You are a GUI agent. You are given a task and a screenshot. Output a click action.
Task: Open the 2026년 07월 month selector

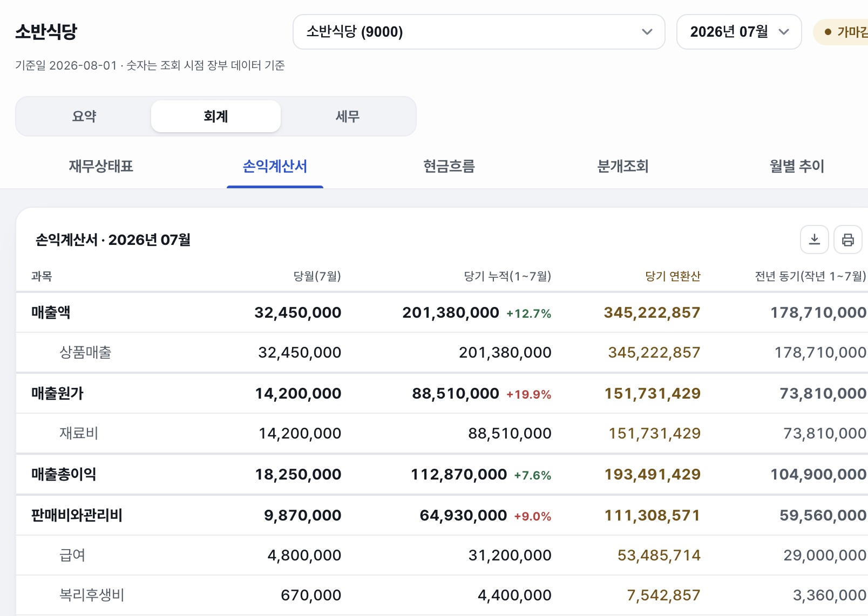point(739,32)
